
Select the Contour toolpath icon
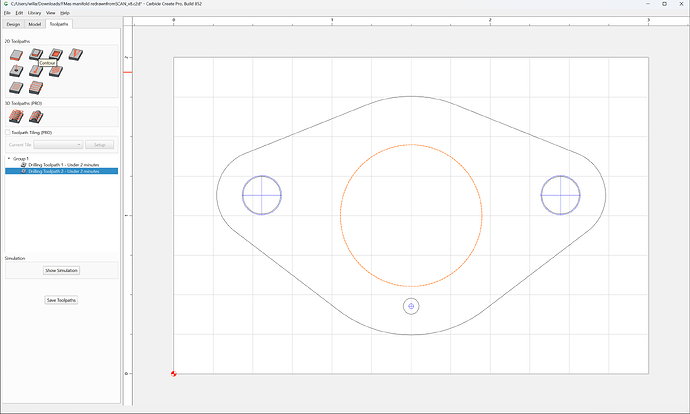tap(36, 54)
